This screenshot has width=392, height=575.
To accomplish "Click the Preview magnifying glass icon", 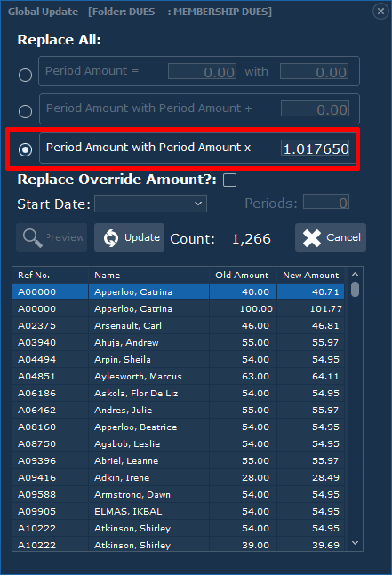I will 32,237.
